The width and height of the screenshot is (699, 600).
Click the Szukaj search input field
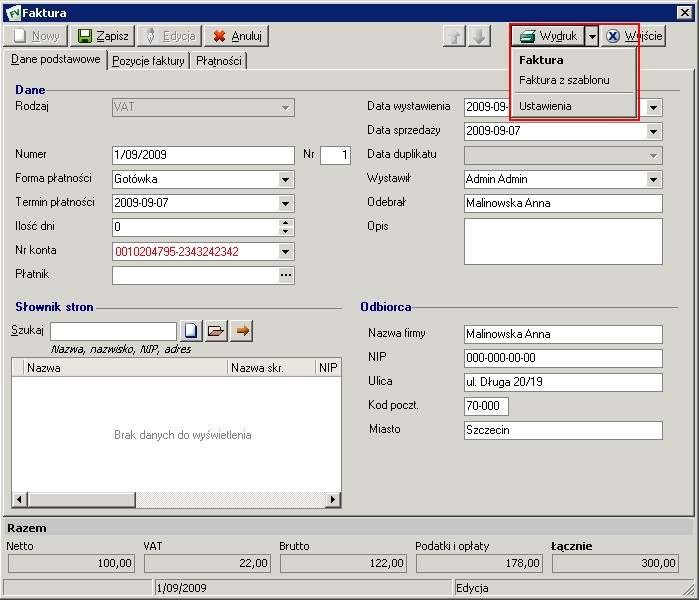(x=113, y=331)
